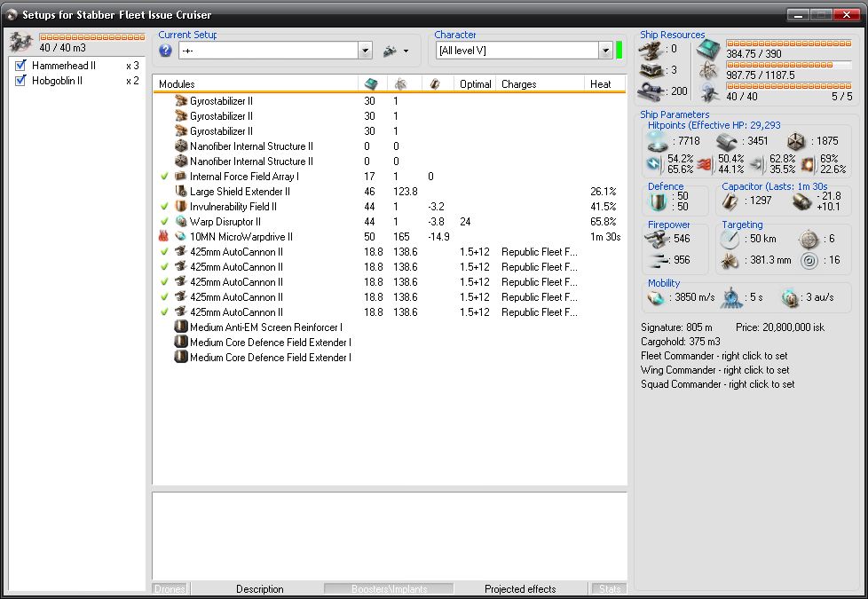
Task: Click the capacitor amount icon showing 1297
Action: pyautogui.click(x=730, y=201)
